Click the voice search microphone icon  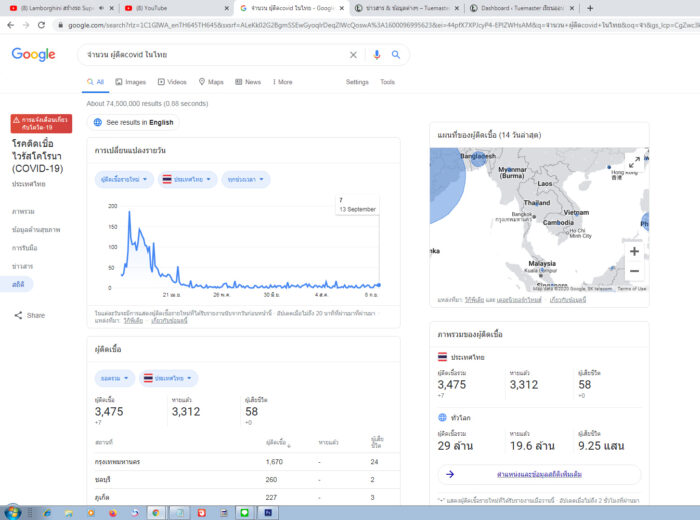coord(377,55)
